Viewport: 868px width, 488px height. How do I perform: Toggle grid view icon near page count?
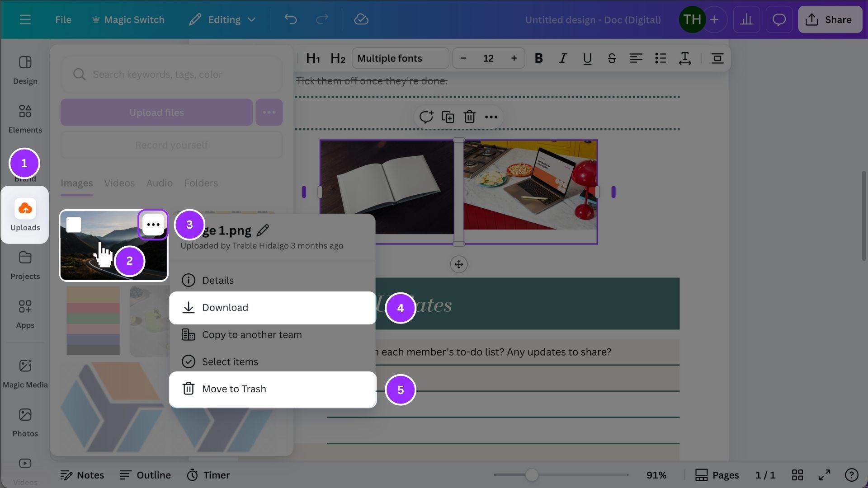797,475
